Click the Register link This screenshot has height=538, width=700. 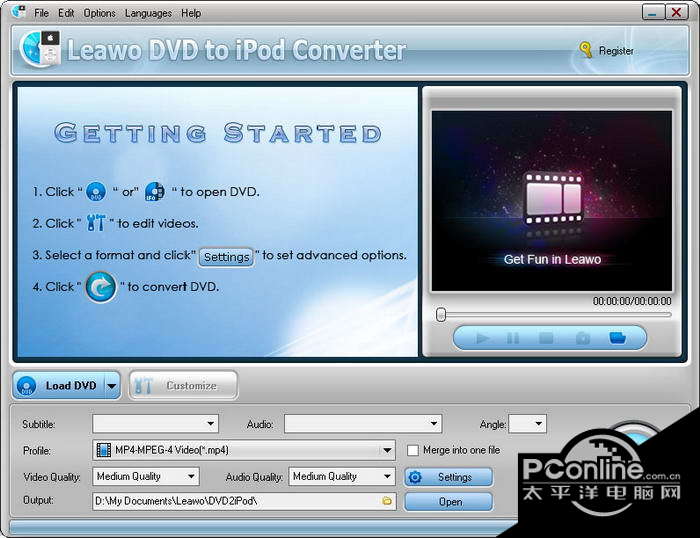click(616, 51)
